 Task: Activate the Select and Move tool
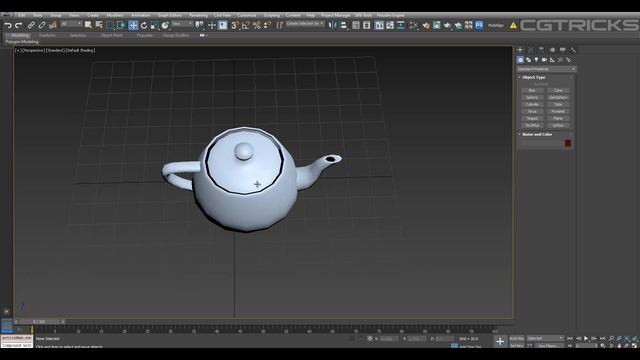click(133, 25)
